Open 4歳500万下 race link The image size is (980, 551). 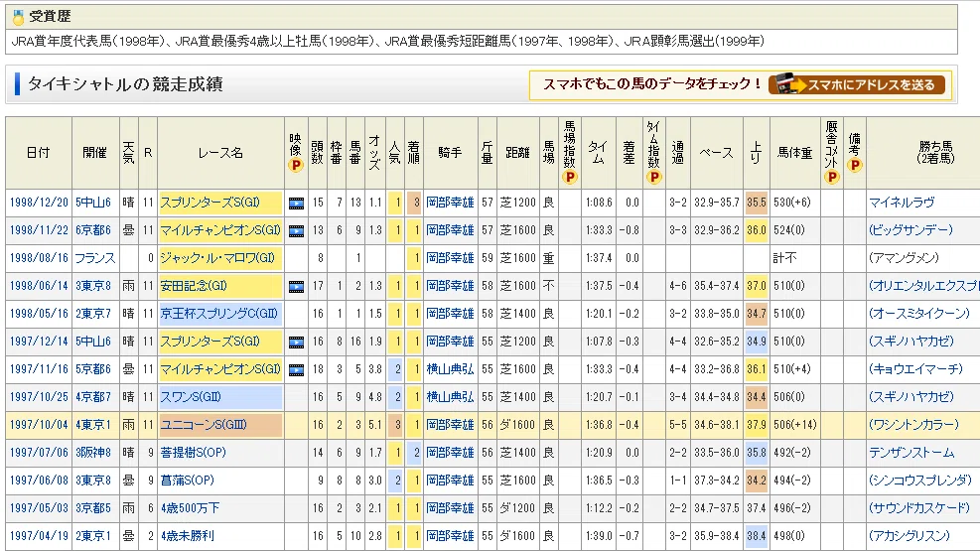[190, 508]
